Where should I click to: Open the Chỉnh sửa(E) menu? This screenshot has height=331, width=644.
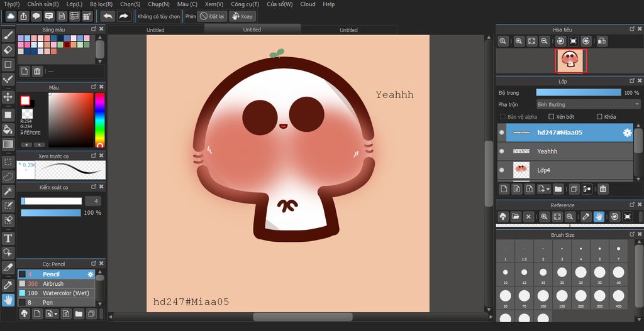[43, 4]
